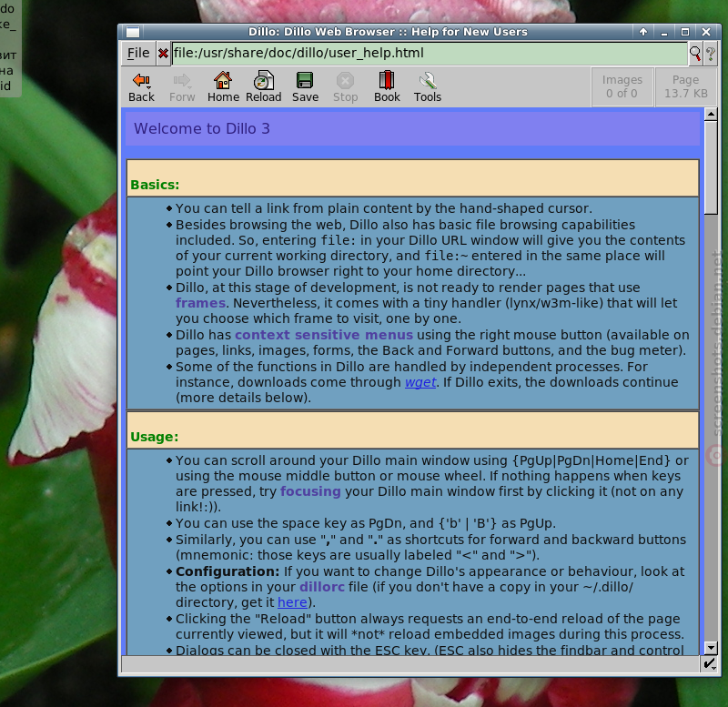Click the help question mark icon
The height and width of the screenshot is (707, 728).
pyautogui.click(x=711, y=54)
